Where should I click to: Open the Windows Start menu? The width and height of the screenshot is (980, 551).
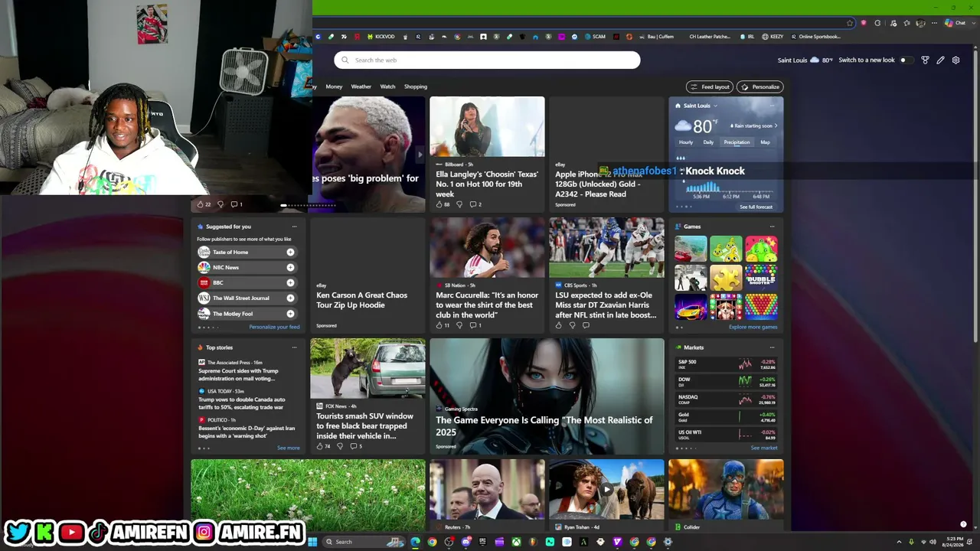point(312,542)
